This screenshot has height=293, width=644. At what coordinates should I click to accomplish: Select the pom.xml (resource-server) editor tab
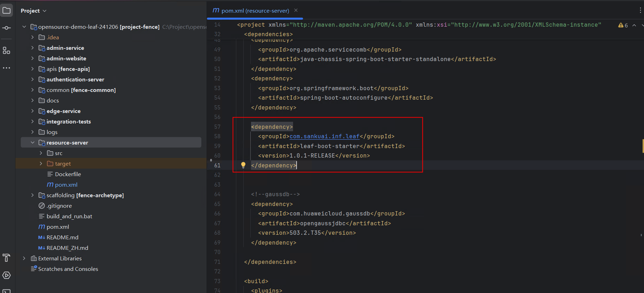tap(255, 11)
